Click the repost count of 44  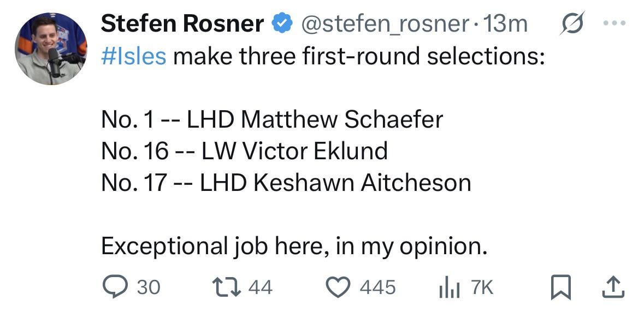260,287
